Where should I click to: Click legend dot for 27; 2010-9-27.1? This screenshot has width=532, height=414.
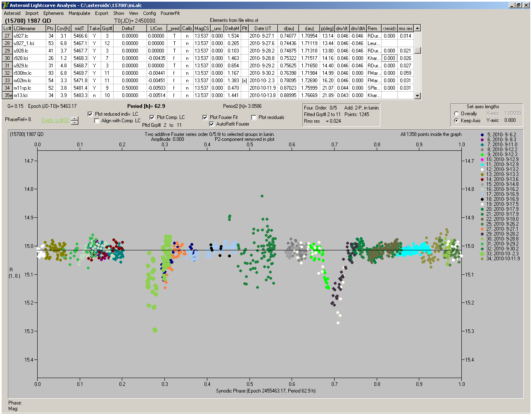click(x=483, y=229)
